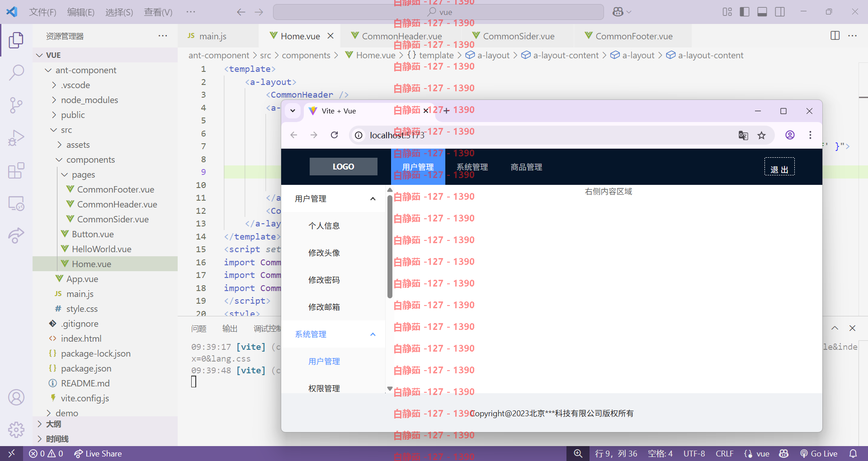The image size is (868, 461).
Task: Go back with the VS Code back arrow
Action: [241, 12]
